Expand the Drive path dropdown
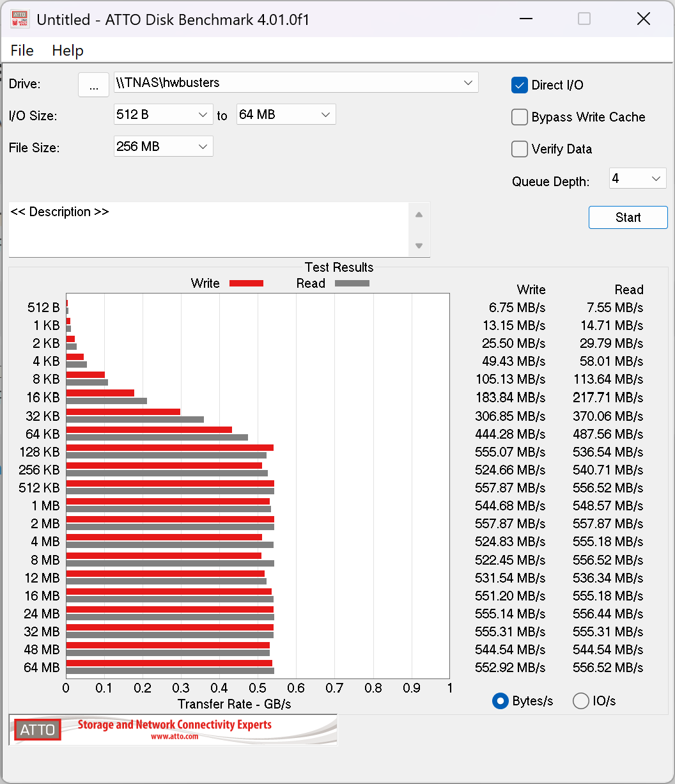 point(468,82)
